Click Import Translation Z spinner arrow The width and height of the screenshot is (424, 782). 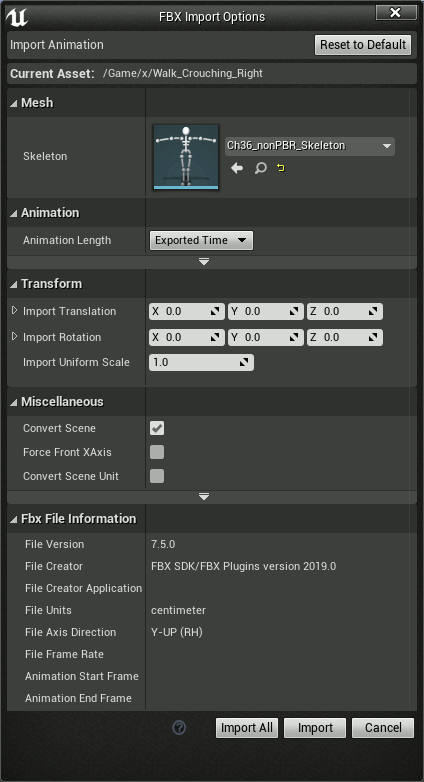(373, 311)
